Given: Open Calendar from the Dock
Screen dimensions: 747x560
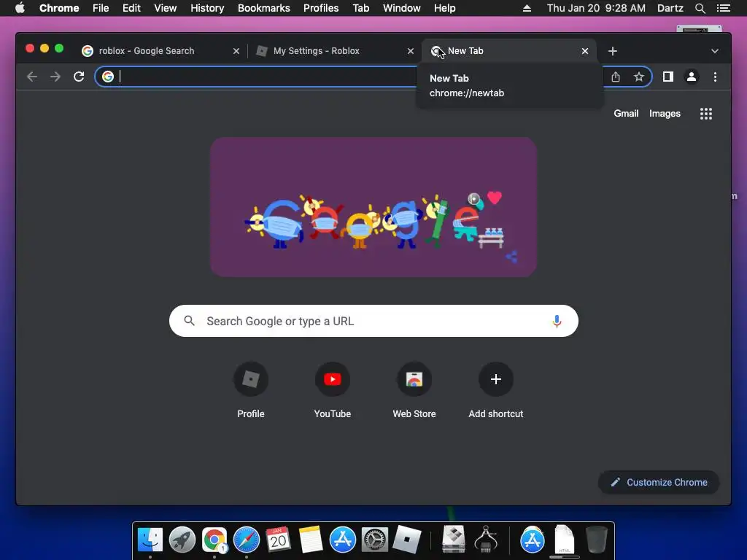Looking at the screenshot, I should click(278, 540).
